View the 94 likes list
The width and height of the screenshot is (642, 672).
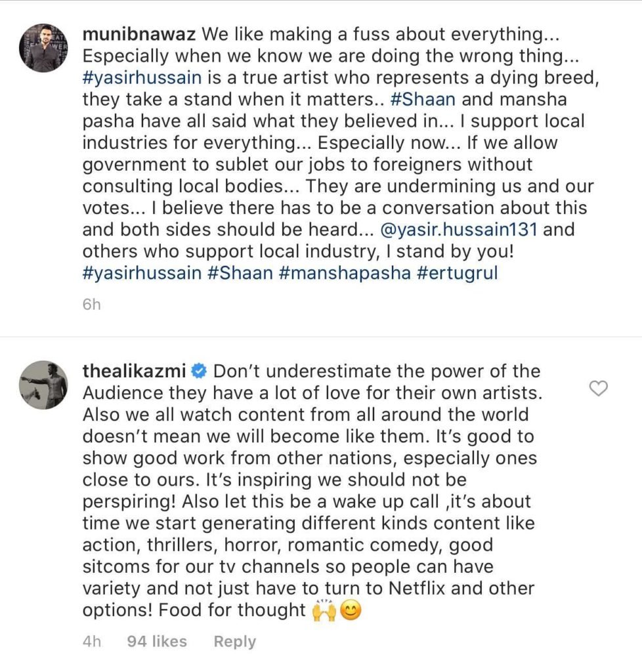pos(156,642)
